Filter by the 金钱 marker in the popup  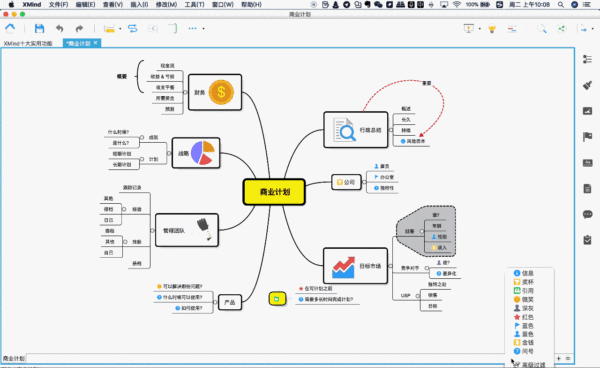524,342
